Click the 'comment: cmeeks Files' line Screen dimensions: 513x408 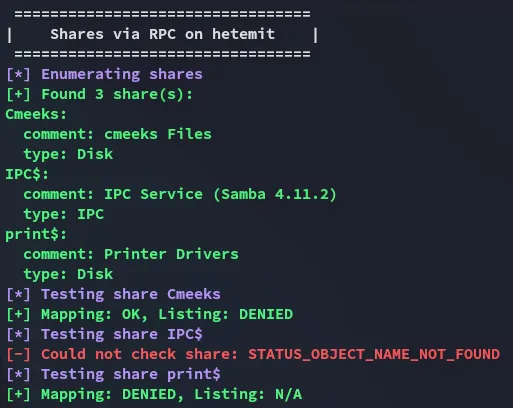[117, 134]
